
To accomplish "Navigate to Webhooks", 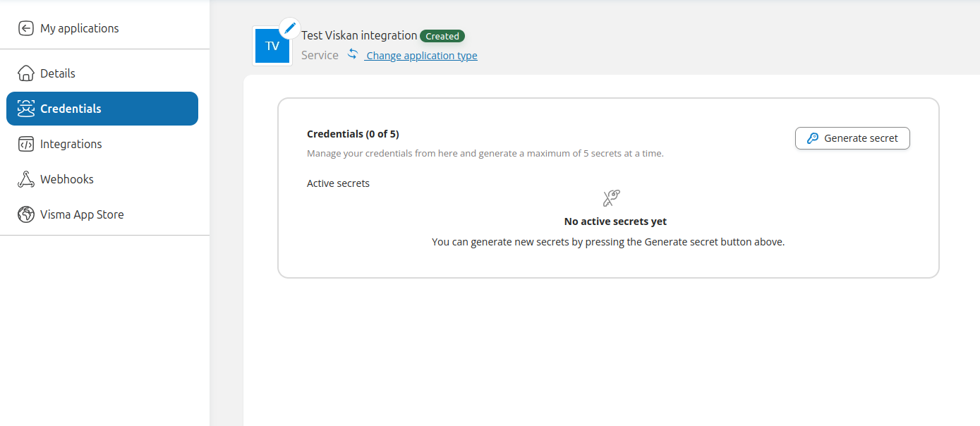I will [x=67, y=179].
